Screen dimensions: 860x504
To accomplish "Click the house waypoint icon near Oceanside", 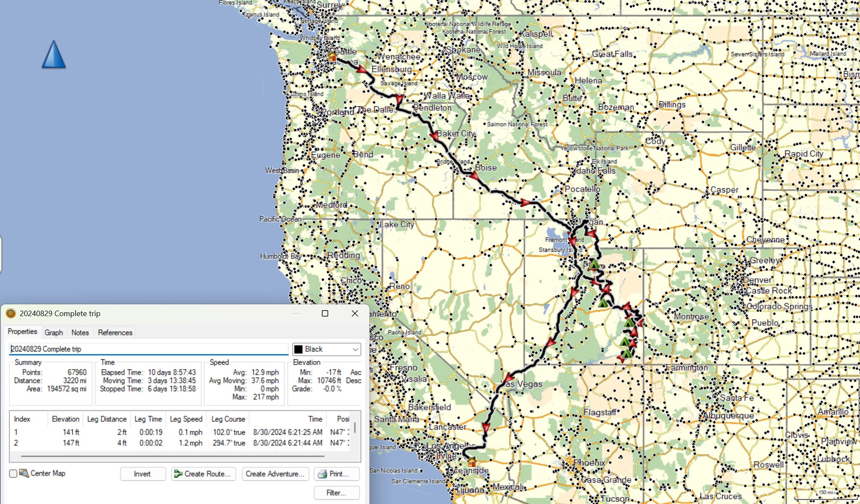I will pyautogui.click(x=471, y=462).
